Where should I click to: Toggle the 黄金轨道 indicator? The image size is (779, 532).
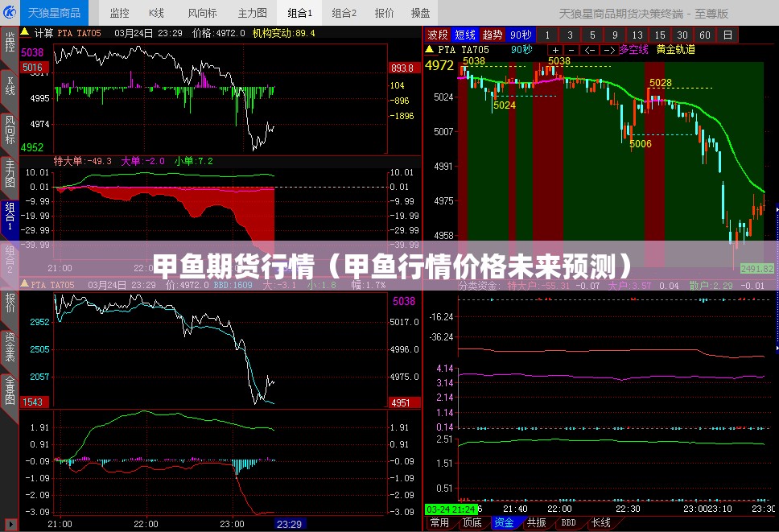[676, 50]
